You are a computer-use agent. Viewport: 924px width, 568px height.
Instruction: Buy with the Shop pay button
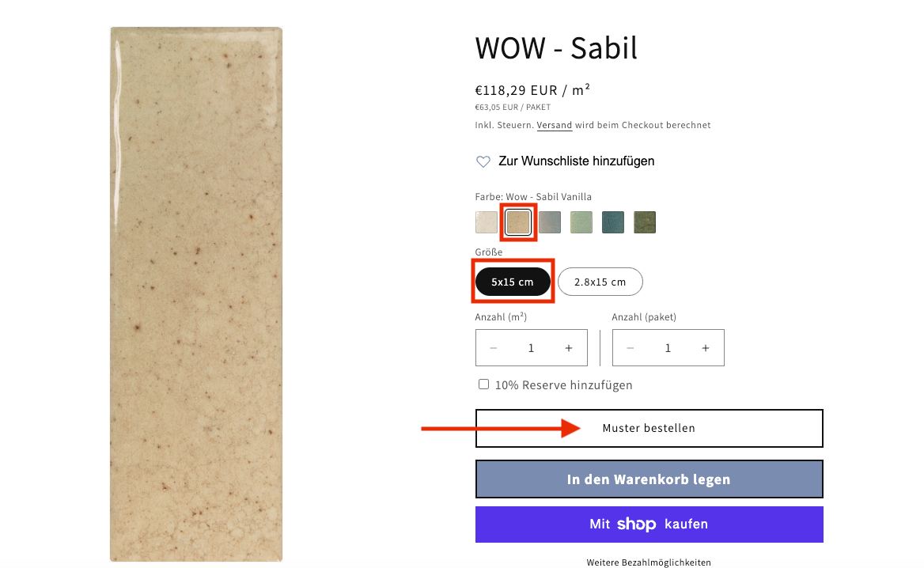649,524
